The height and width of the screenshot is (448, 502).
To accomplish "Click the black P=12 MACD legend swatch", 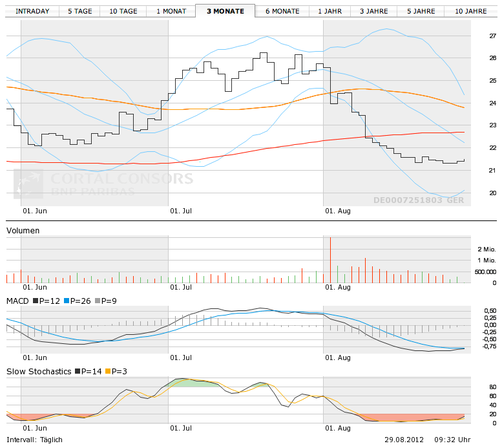I will [35, 301].
